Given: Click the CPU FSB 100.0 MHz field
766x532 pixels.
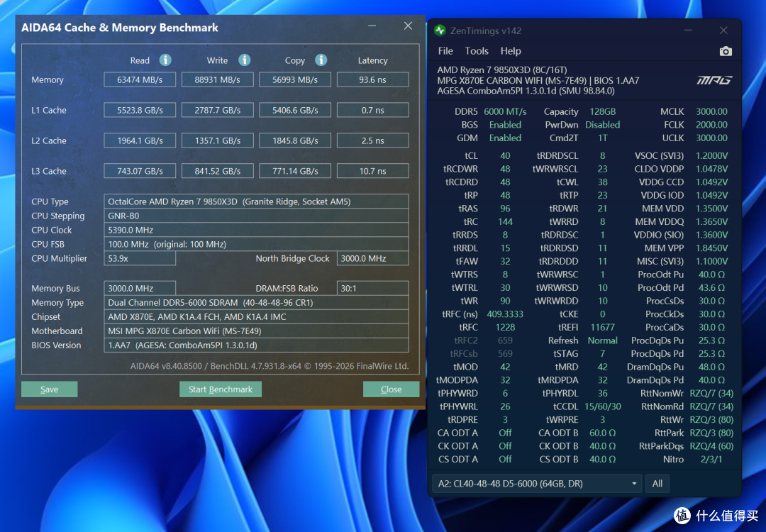Looking at the screenshot, I should (x=256, y=244).
